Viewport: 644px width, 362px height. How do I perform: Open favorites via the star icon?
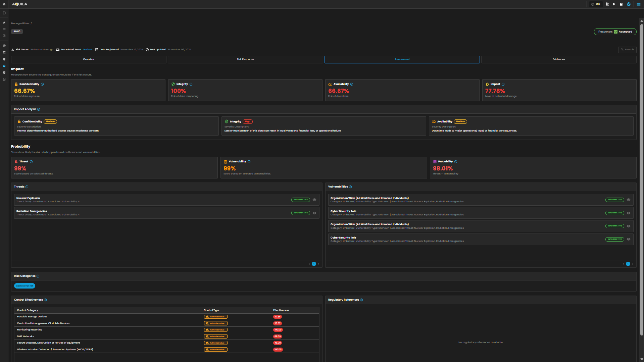point(4,22)
